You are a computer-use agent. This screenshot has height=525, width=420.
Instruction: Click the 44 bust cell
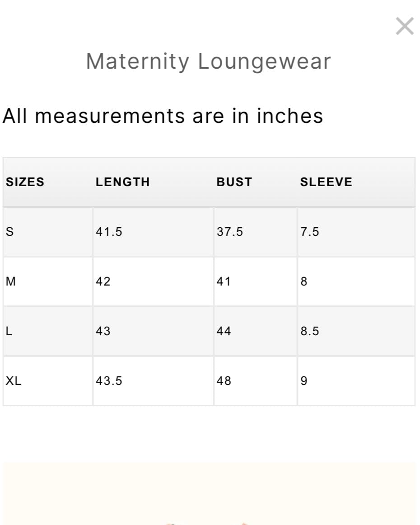click(224, 331)
